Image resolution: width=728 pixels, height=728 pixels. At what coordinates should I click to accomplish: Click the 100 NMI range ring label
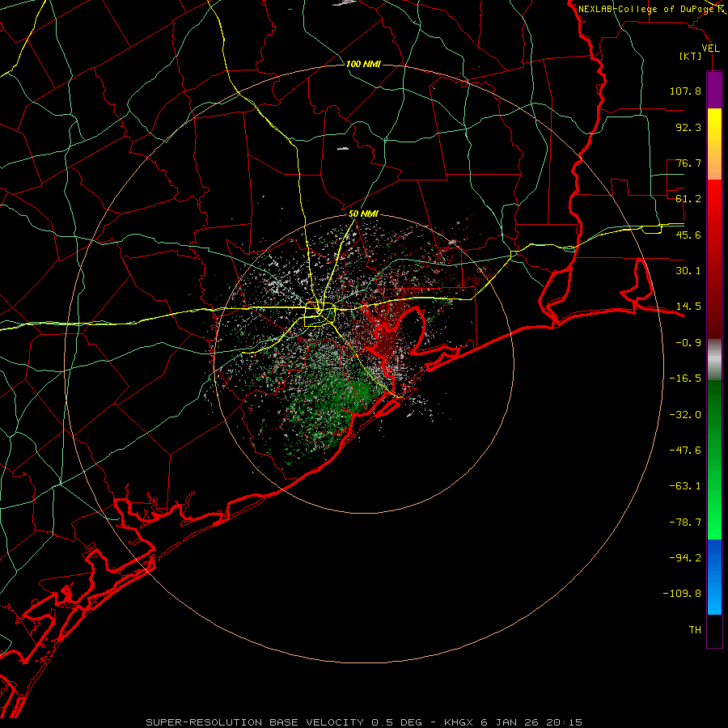(363, 64)
